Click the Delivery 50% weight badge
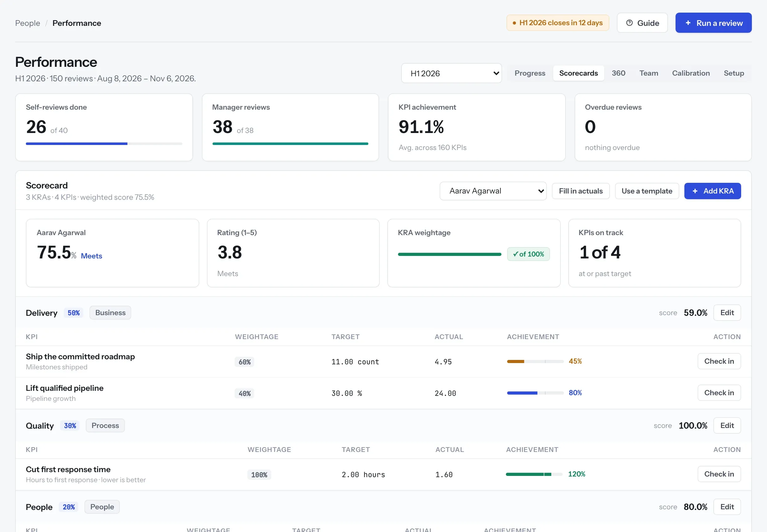The image size is (767, 532). (74, 313)
